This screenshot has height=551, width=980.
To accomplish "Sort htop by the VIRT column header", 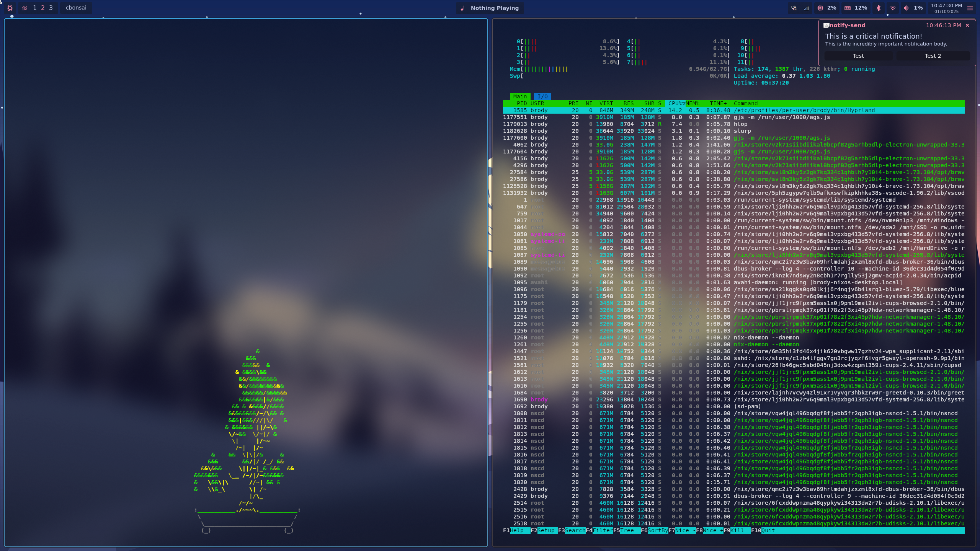I will (606, 103).
